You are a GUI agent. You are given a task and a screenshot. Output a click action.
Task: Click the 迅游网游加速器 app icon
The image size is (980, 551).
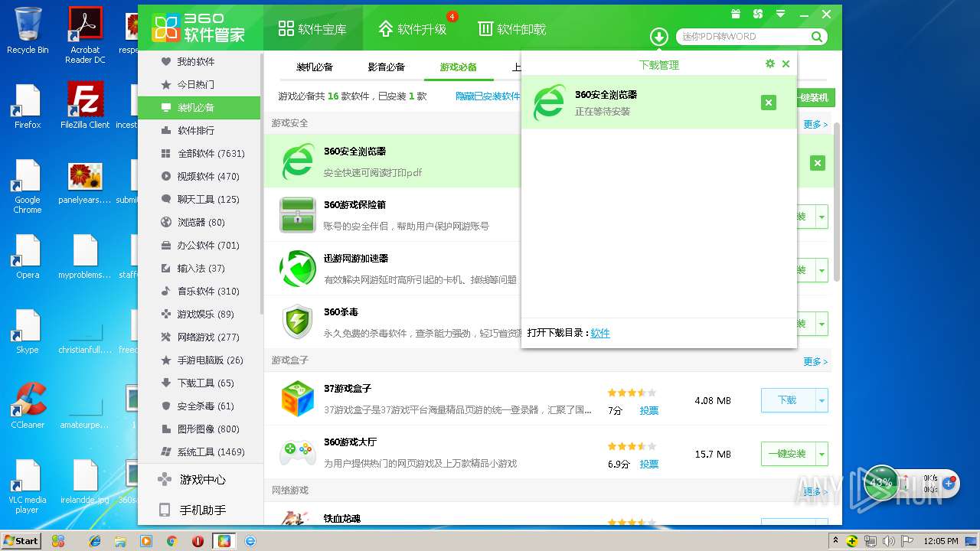pos(298,269)
